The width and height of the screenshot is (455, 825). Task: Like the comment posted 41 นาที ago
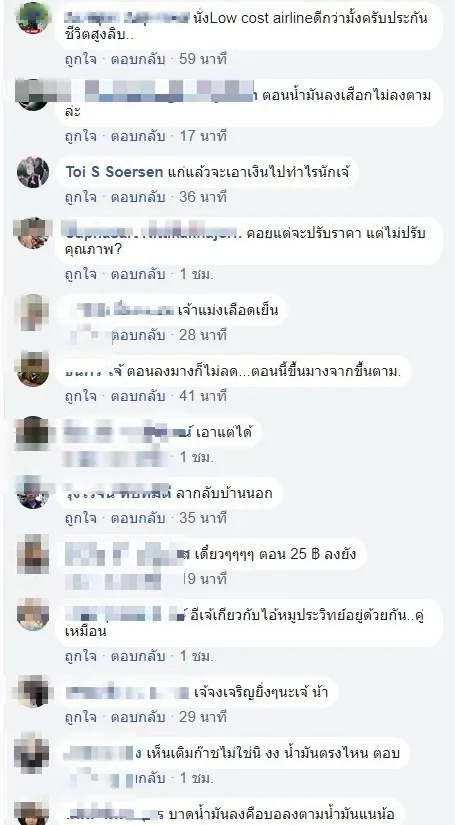coord(80,396)
